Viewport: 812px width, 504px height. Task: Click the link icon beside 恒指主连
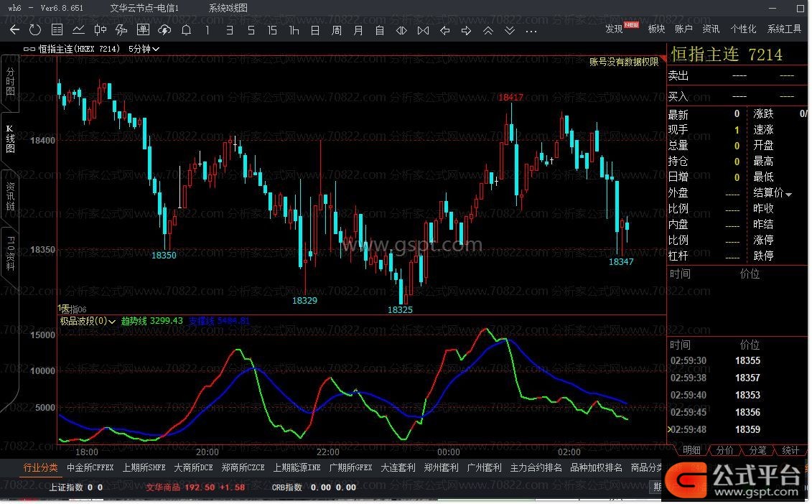(29, 50)
